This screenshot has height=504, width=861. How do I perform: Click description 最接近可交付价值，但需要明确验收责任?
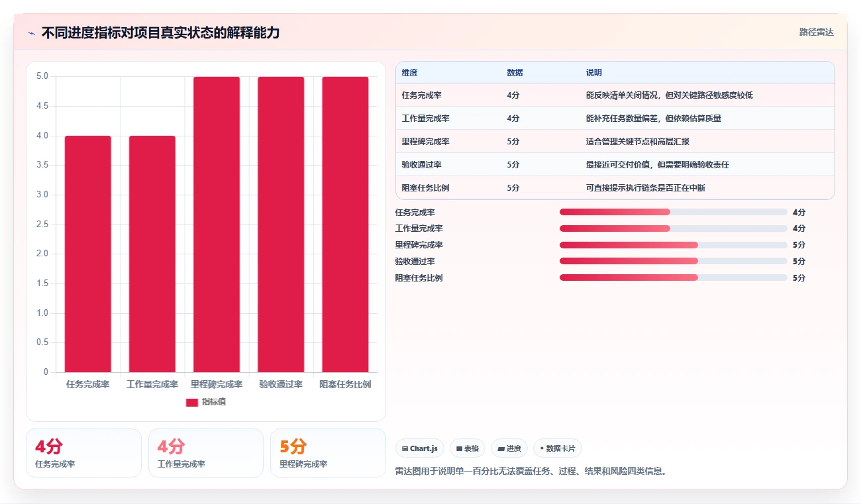[657, 165]
